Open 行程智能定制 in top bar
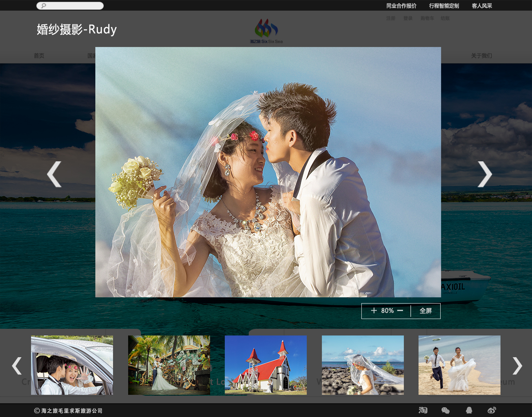 click(x=444, y=6)
